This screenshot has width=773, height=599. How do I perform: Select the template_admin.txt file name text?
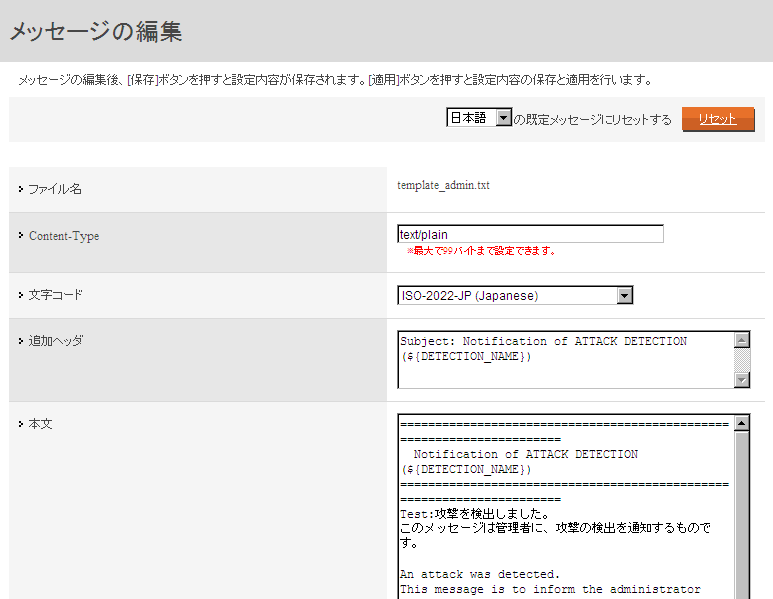click(443, 185)
